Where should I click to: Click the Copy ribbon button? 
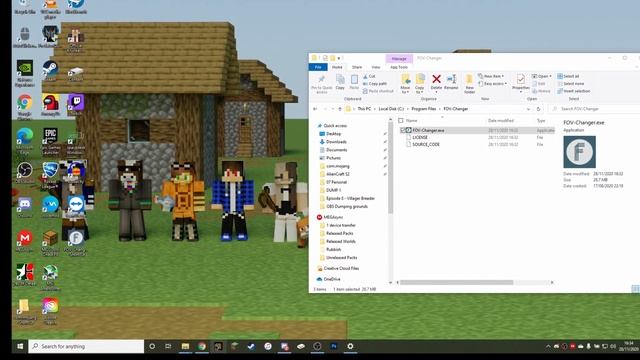(x=340, y=82)
